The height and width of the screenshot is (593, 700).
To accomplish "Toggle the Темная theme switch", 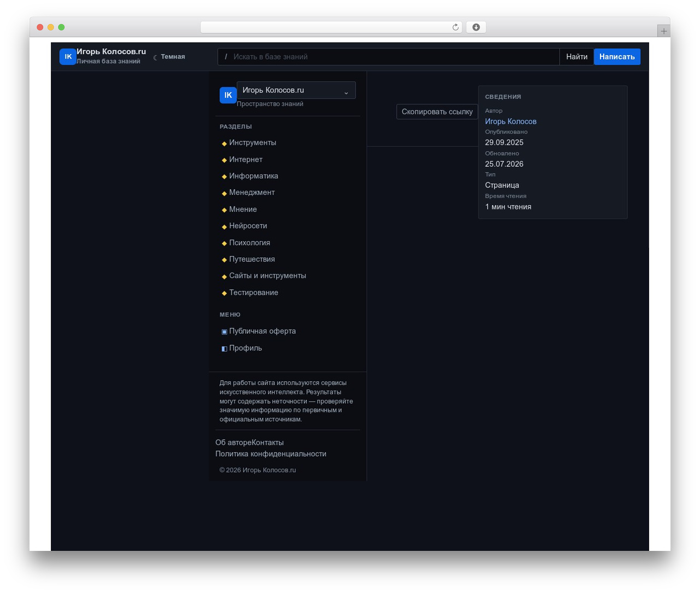I will pos(169,57).
